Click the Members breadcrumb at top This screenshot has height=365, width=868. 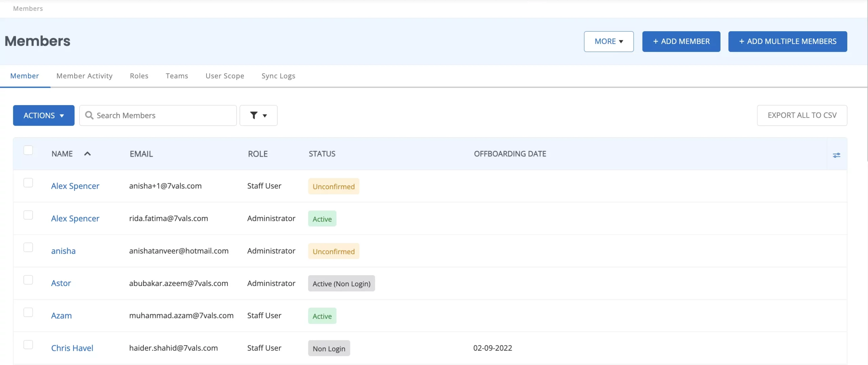click(x=28, y=8)
